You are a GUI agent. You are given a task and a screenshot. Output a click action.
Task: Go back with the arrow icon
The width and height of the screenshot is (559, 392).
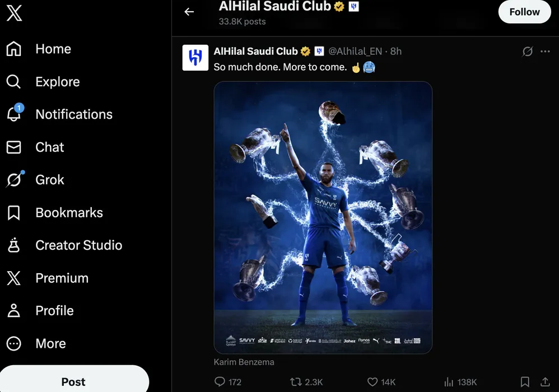[189, 12]
